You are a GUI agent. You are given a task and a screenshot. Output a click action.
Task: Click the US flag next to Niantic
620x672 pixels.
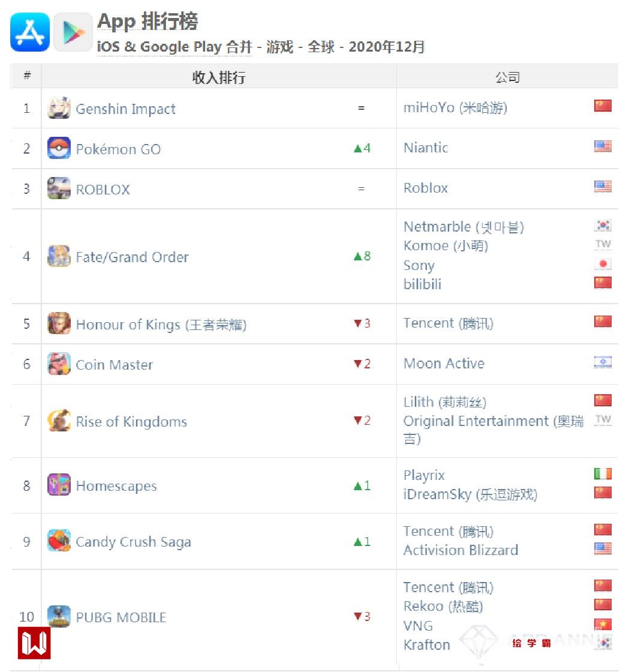pos(603,146)
